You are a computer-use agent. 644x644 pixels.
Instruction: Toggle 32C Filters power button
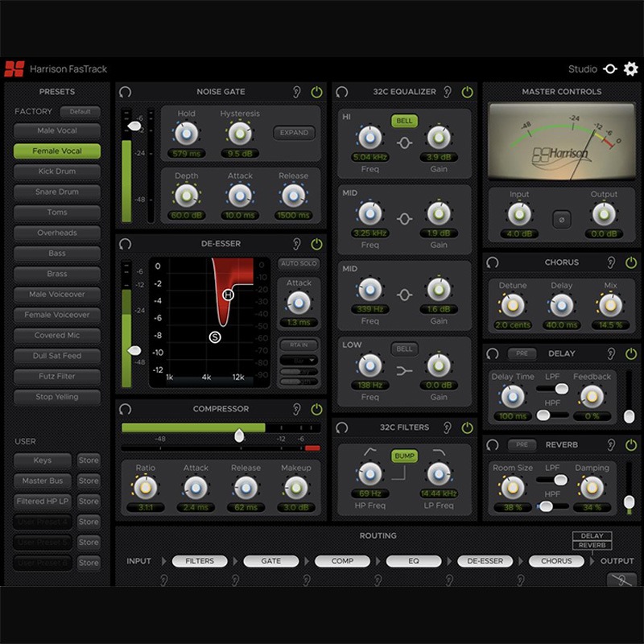(x=468, y=427)
